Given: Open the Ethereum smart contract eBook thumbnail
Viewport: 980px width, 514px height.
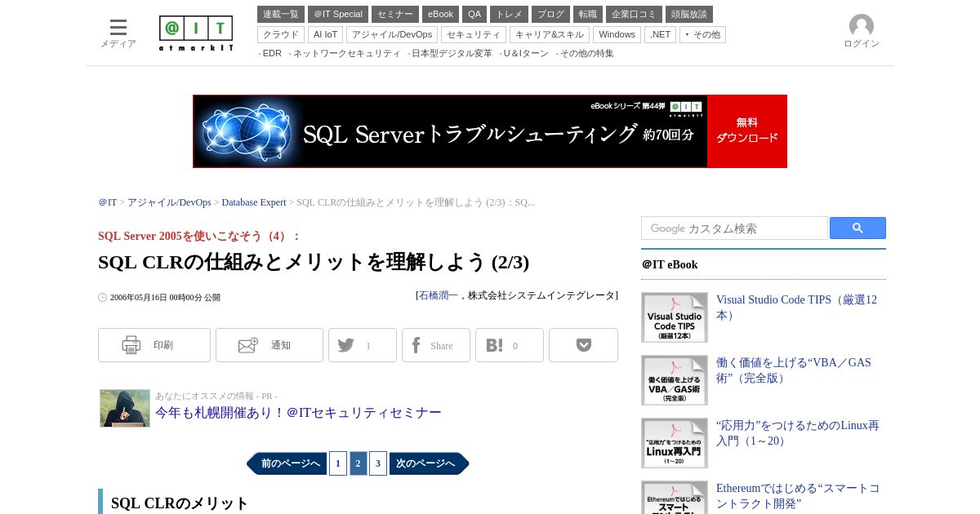Looking at the screenshot, I should (x=675, y=498).
